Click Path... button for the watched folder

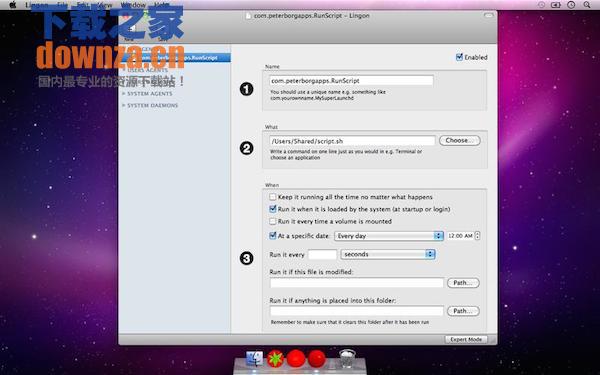click(x=463, y=311)
